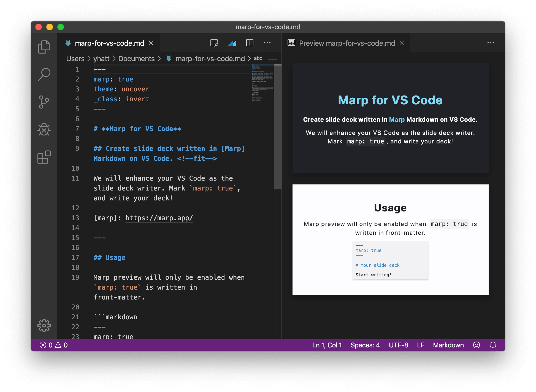
Task: Open the Run and Debug view
Action: pyautogui.click(x=44, y=130)
